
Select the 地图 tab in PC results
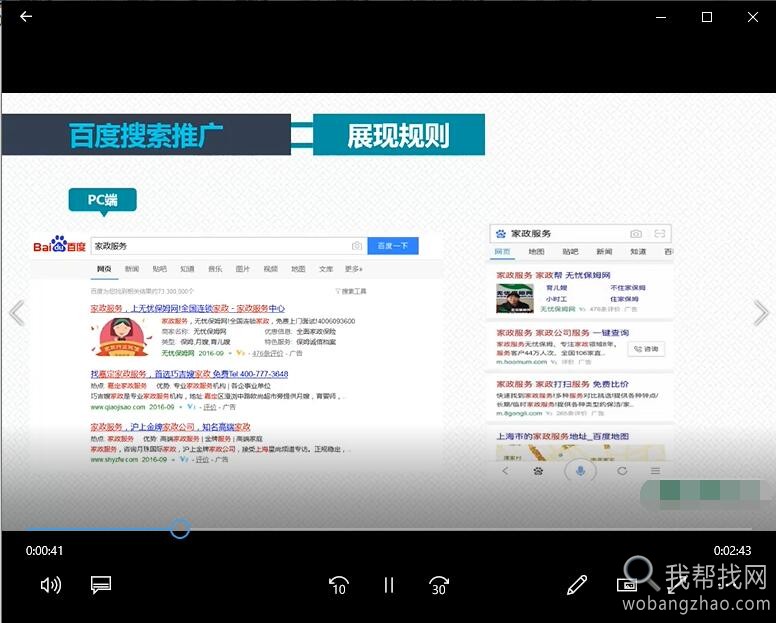(x=298, y=269)
